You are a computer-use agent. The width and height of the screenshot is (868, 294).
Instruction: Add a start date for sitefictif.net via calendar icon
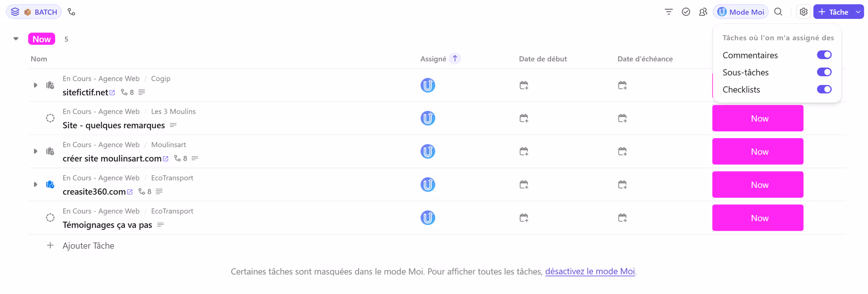524,85
